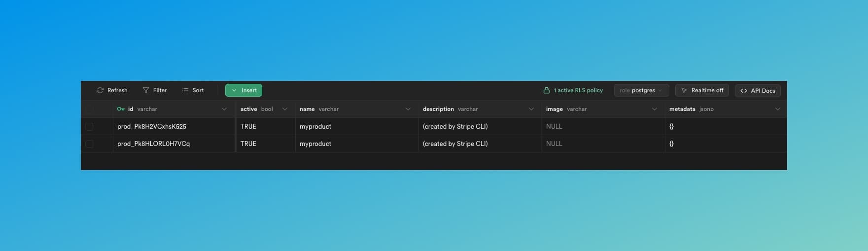The height and width of the screenshot is (251, 868).
Task: Open the image column dropdown arrow
Action: click(655, 109)
